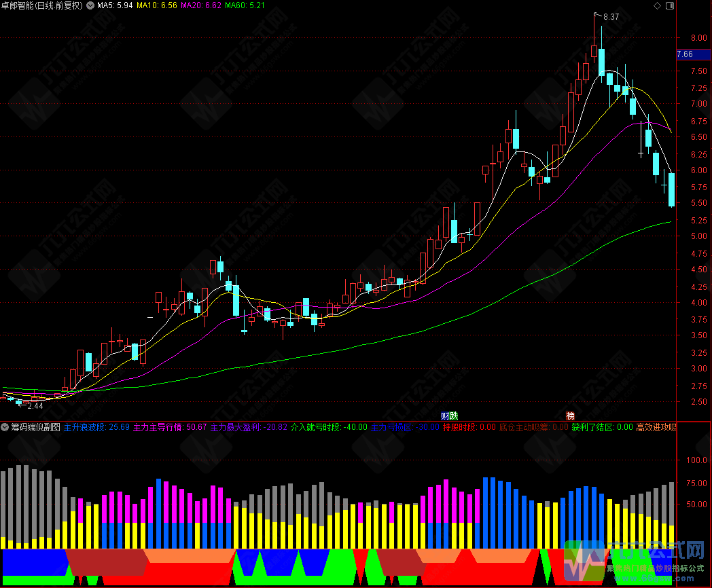Click the 主力主导行情: 50.67 value
This screenshot has width=712, height=588.
tap(169, 427)
